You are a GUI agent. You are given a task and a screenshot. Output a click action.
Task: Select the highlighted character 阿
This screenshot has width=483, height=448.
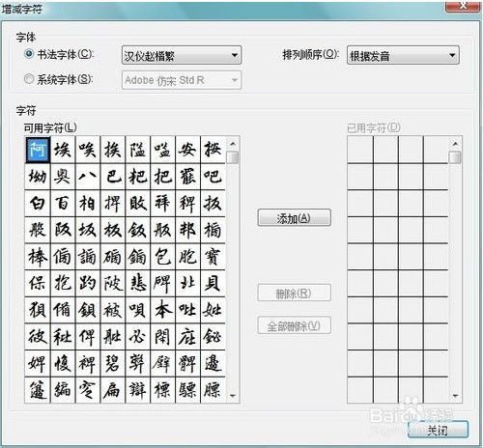tap(38, 150)
